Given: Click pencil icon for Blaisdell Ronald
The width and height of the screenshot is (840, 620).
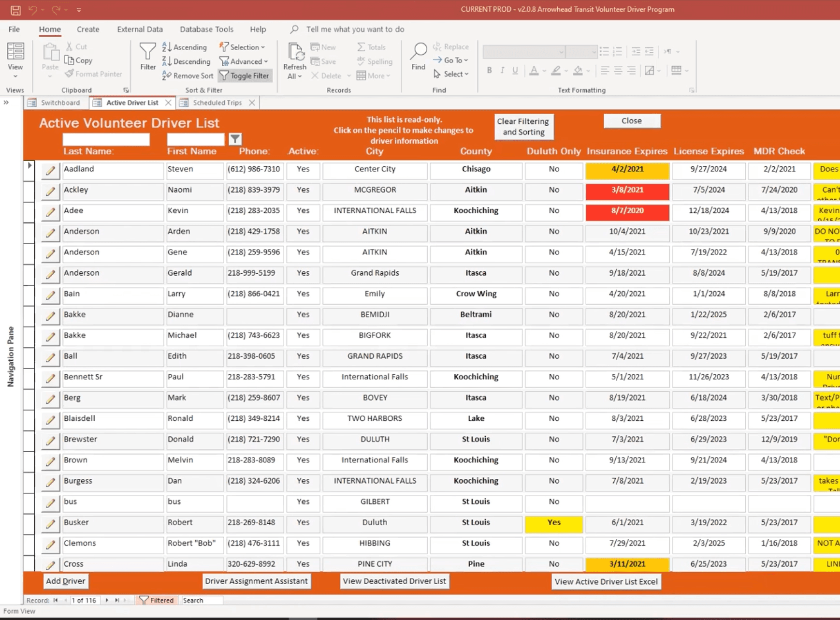Looking at the screenshot, I should [50, 420].
